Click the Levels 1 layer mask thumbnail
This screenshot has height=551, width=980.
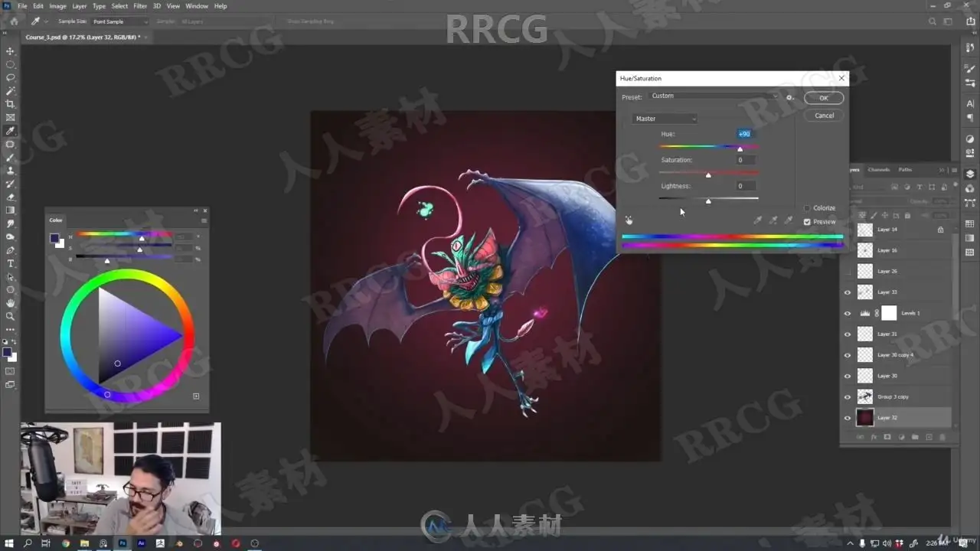click(889, 313)
